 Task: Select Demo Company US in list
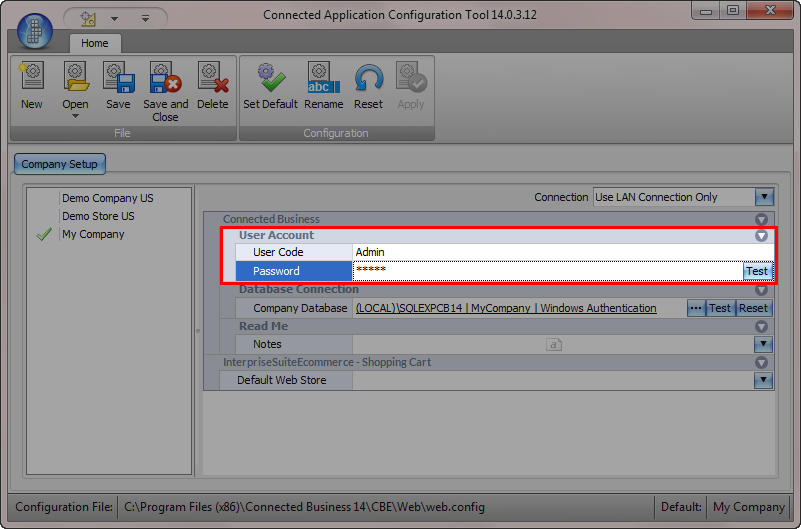107,198
